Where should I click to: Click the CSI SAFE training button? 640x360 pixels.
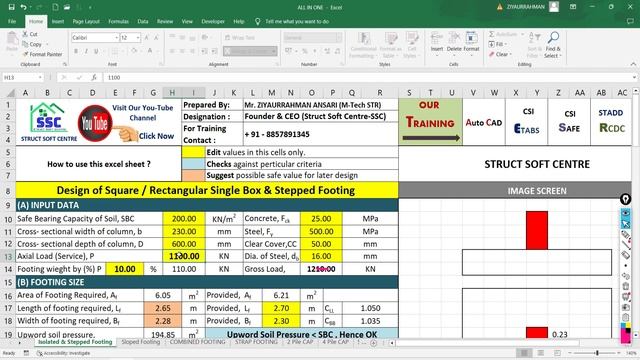(569, 122)
